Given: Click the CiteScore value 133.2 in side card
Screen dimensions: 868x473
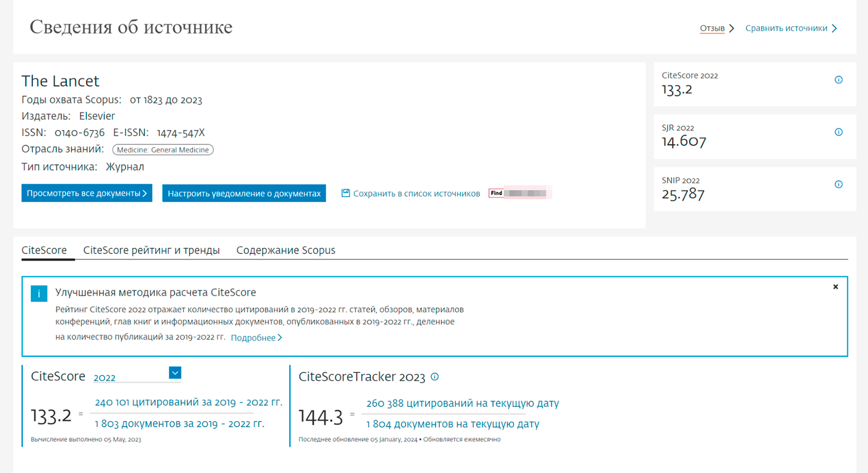Looking at the screenshot, I should (677, 89).
